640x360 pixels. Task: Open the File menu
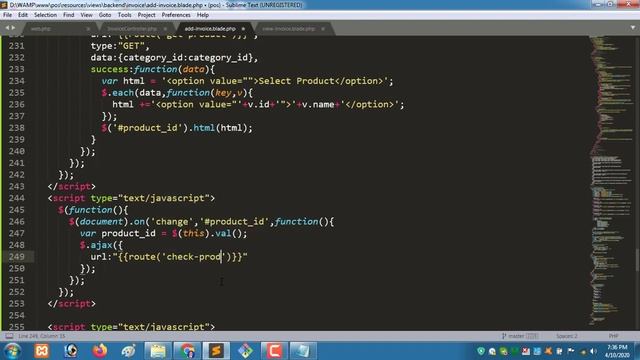coord(7,15)
